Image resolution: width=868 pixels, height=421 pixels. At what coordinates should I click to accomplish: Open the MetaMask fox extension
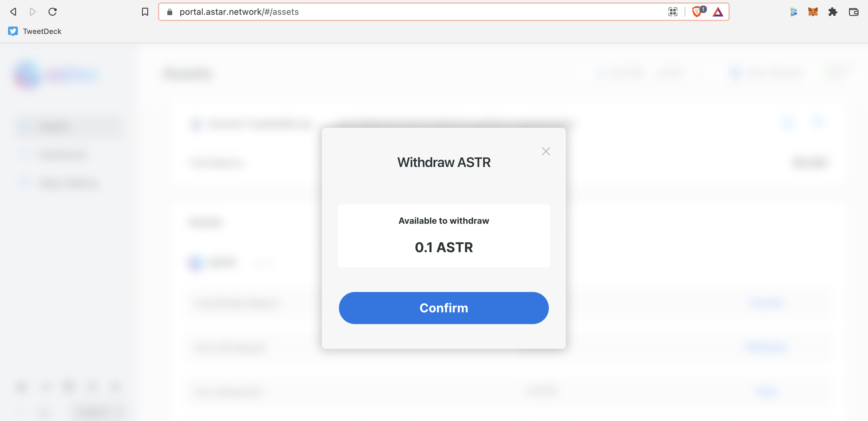pyautogui.click(x=813, y=12)
